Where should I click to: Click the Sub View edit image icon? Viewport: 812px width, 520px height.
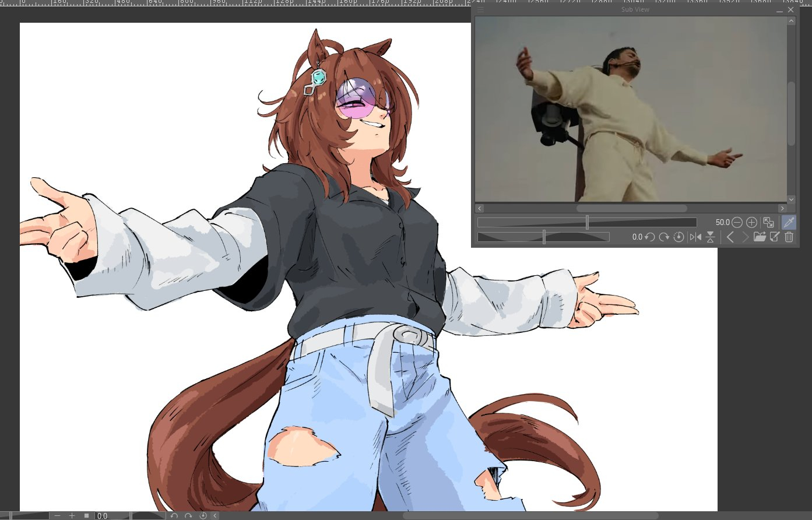coord(775,237)
